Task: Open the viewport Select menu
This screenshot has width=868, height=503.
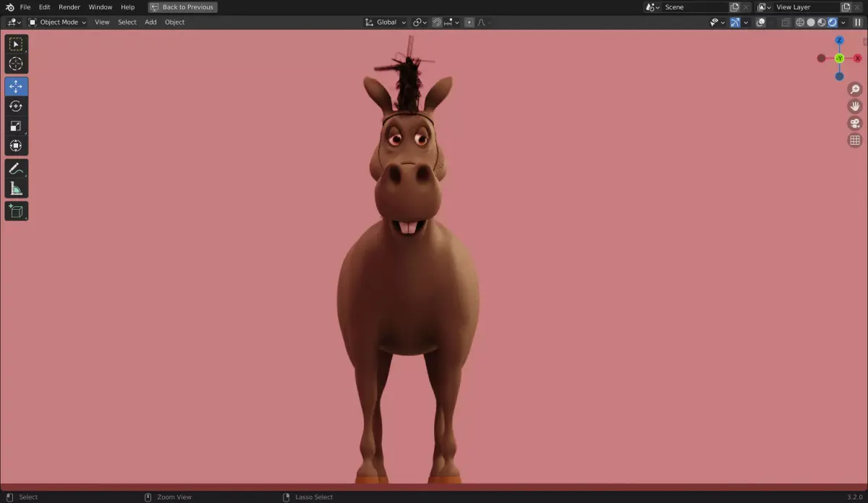Action: [127, 22]
